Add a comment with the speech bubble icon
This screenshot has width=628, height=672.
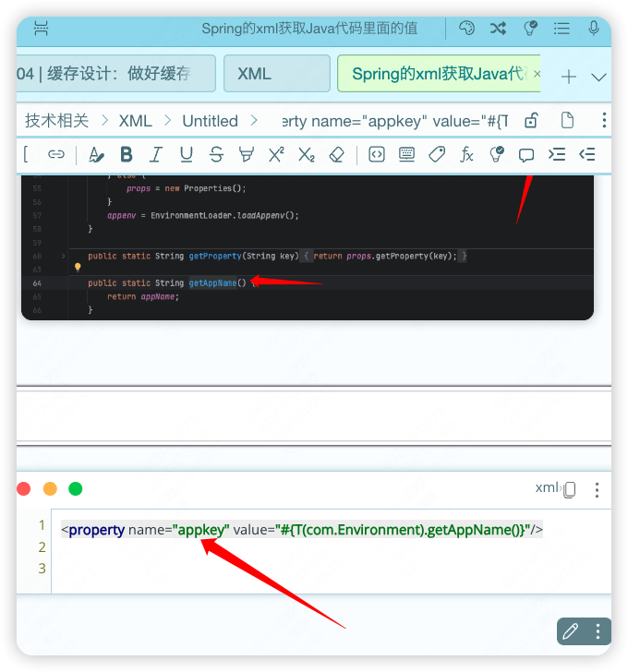(526, 155)
